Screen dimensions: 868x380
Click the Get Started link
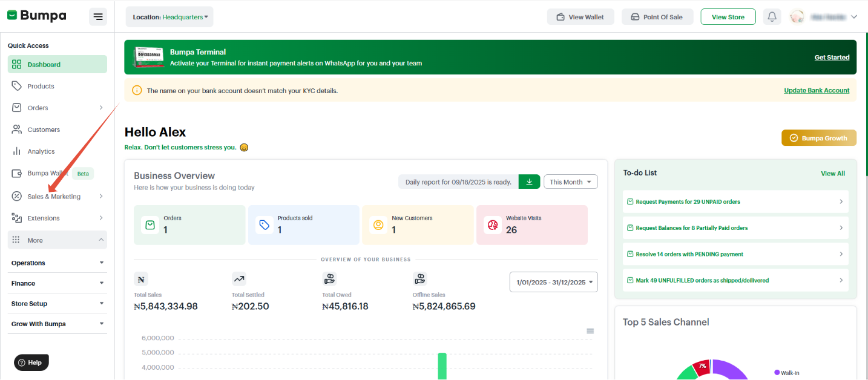pyautogui.click(x=832, y=57)
